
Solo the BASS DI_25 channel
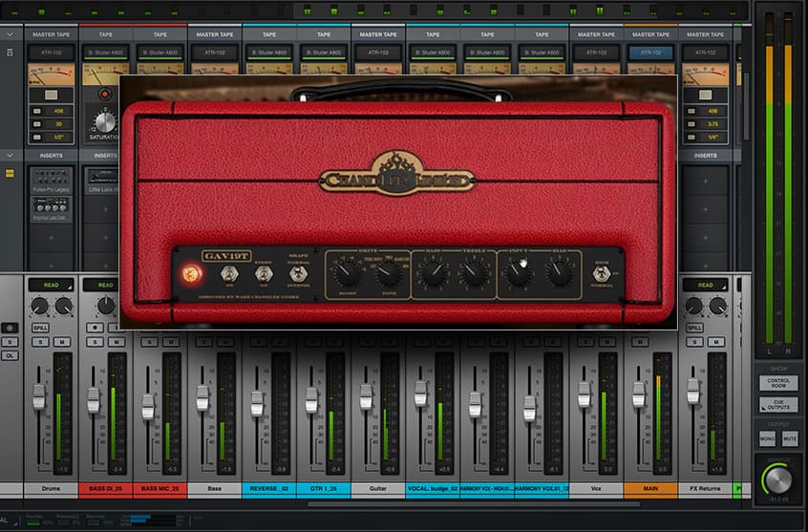95,342
